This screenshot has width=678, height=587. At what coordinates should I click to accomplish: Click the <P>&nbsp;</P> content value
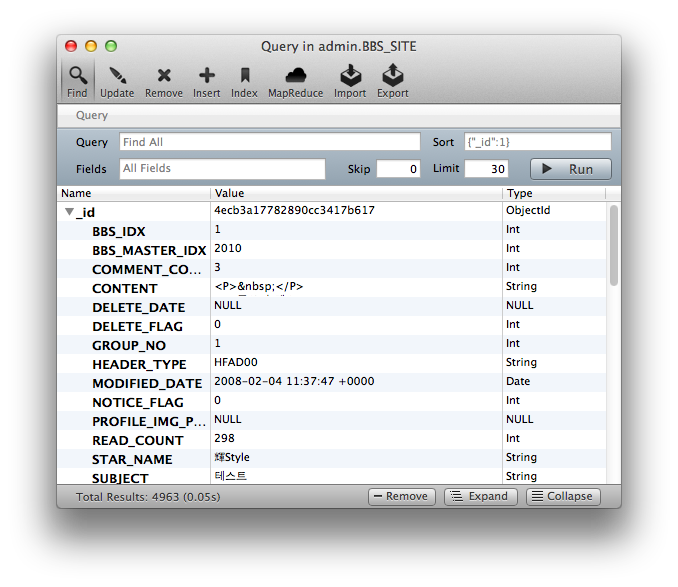pyautogui.click(x=259, y=286)
